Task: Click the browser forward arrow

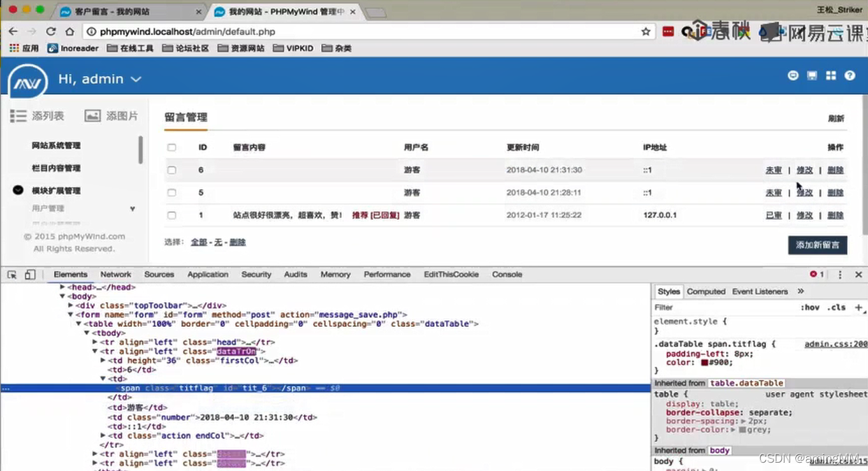Action: click(x=31, y=31)
